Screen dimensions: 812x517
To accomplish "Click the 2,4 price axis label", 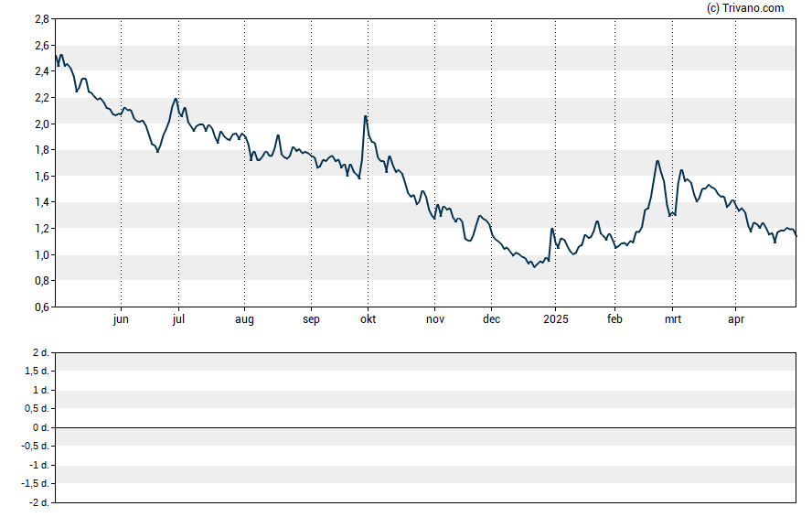I will [x=42, y=71].
